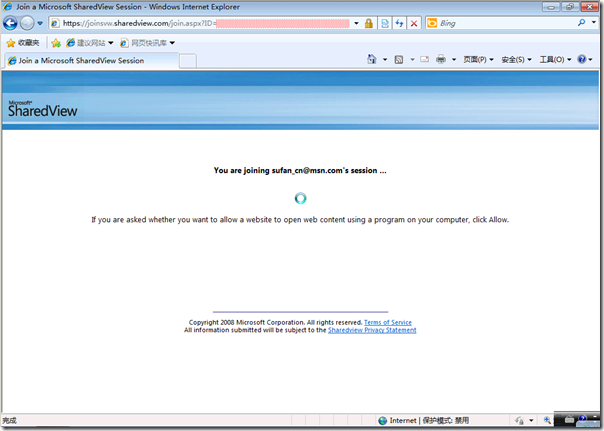Expand the address bar history dropdown
The image size is (604, 431).
pyautogui.click(x=356, y=23)
